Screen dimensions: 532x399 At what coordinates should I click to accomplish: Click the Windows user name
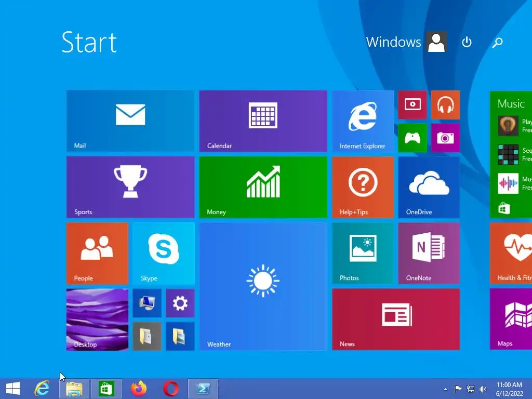pos(393,42)
